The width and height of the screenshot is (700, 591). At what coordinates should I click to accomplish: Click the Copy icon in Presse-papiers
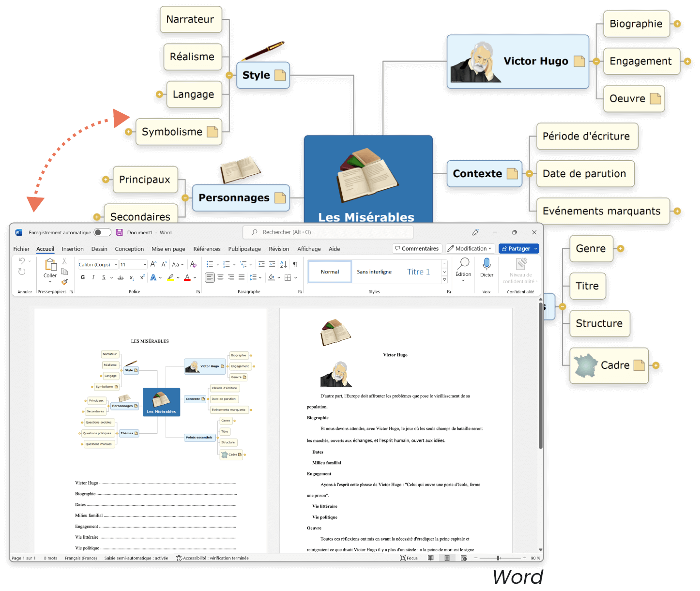[x=64, y=272]
